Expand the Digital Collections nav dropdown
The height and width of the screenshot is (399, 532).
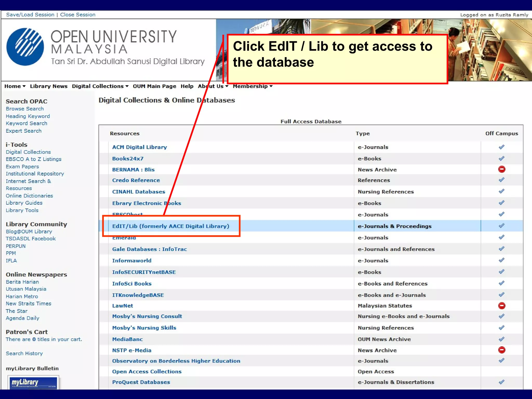100,86
